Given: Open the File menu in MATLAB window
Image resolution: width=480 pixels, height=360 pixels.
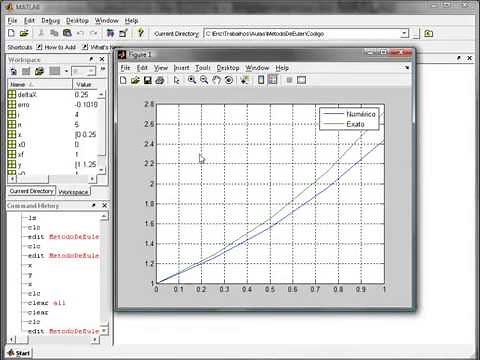Looking at the screenshot, I should (x=12, y=21).
